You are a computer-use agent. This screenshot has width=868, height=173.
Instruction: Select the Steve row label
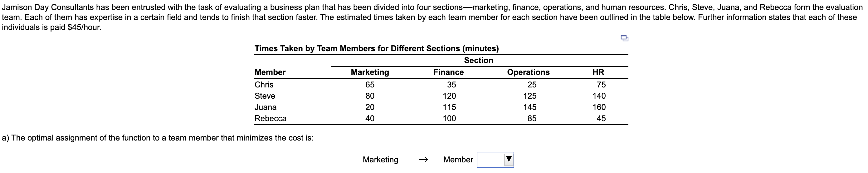click(265, 96)
